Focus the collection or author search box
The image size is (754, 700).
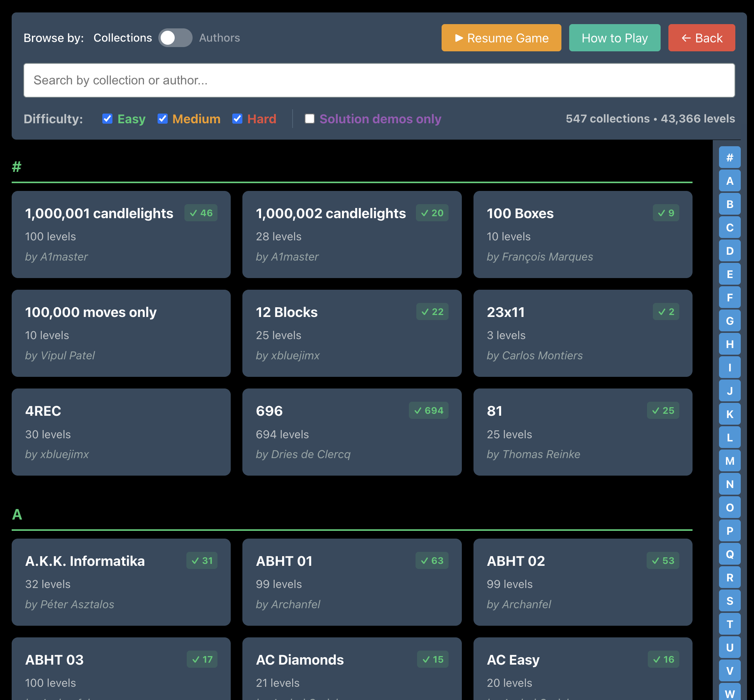[x=379, y=80]
